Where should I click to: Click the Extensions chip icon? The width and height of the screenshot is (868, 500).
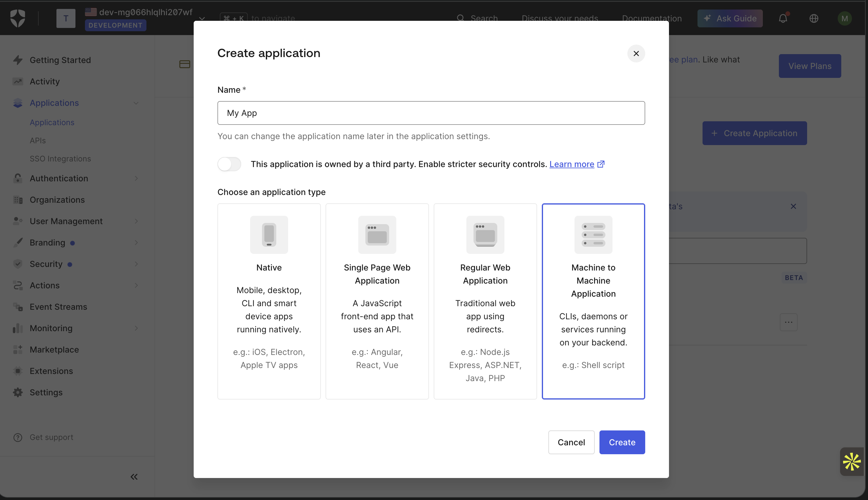[18, 371]
